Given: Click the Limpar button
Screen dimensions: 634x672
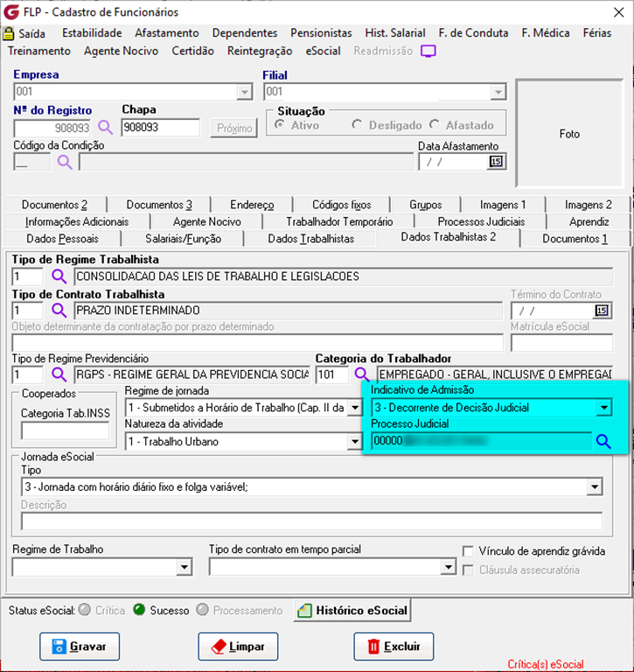Looking at the screenshot, I should coord(238,647).
